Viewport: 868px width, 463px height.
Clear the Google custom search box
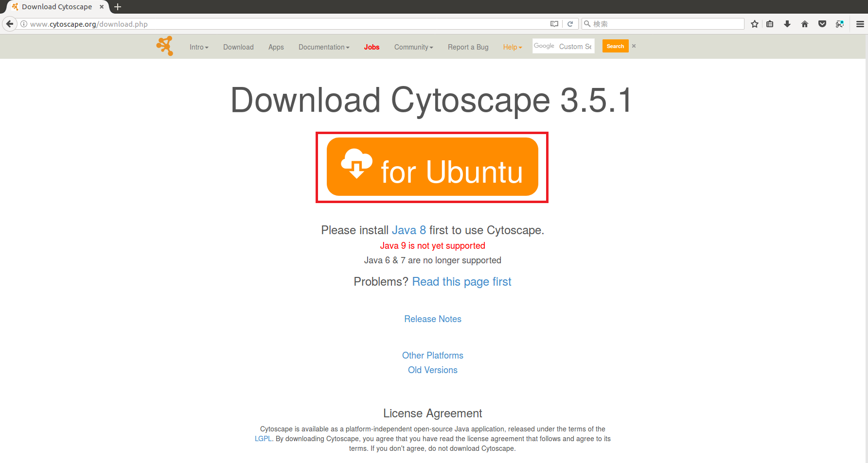click(634, 46)
